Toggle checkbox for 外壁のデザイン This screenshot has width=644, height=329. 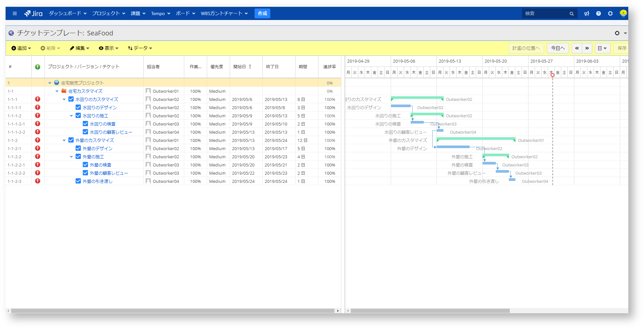pos(78,148)
